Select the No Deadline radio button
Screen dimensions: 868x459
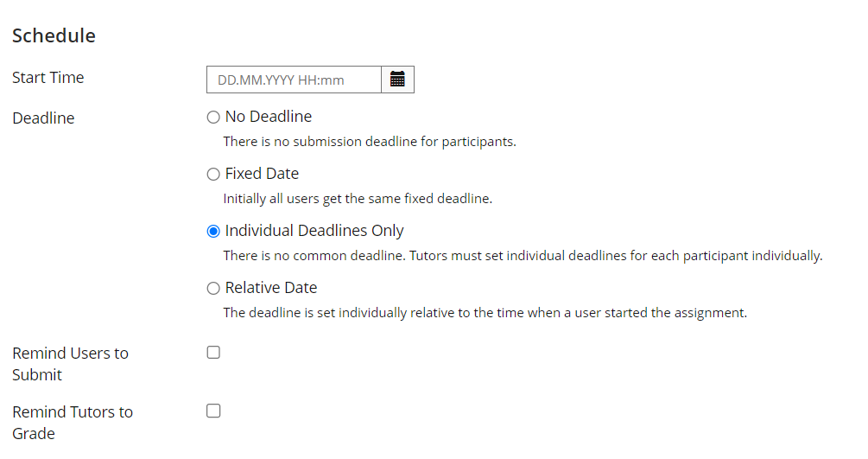(213, 117)
